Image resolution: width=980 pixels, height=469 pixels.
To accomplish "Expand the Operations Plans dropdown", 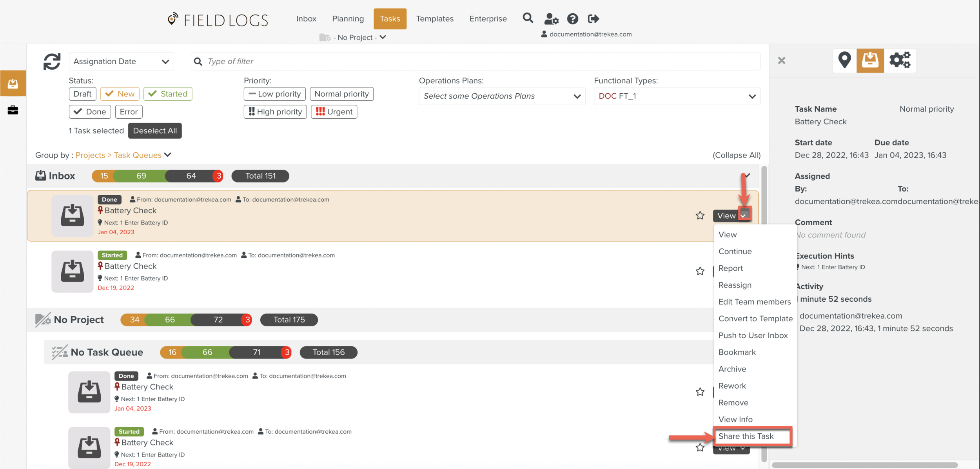I will coord(502,96).
